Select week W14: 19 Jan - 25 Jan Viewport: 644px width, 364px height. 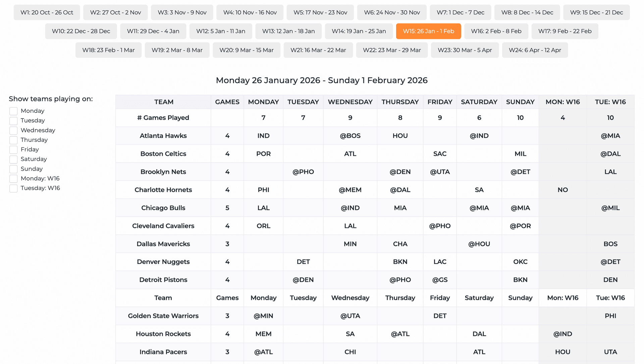click(x=359, y=31)
